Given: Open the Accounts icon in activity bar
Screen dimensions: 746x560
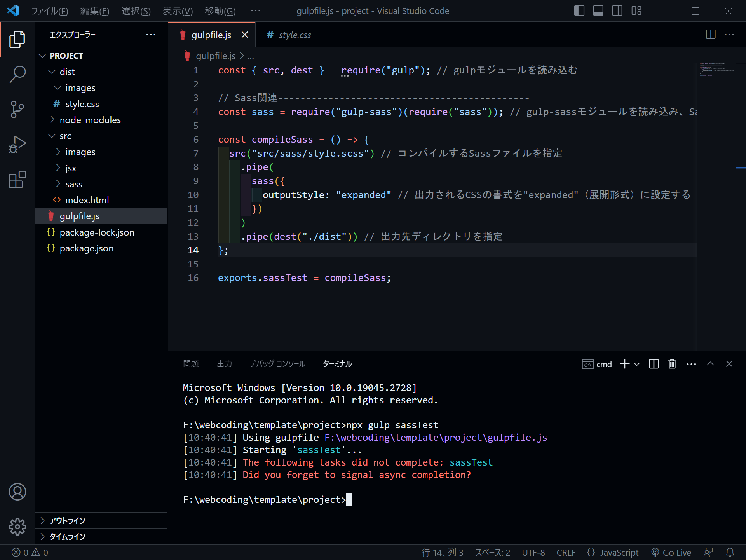Looking at the screenshot, I should (17, 492).
